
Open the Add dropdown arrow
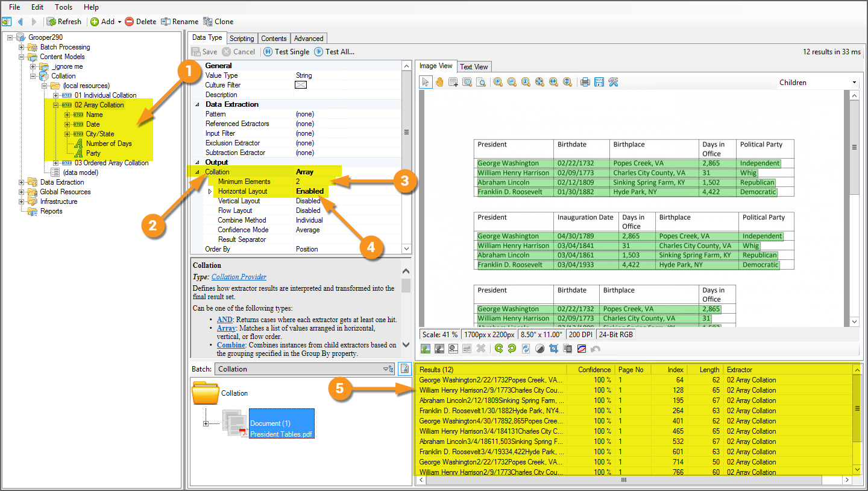pyautogui.click(x=119, y=22)
